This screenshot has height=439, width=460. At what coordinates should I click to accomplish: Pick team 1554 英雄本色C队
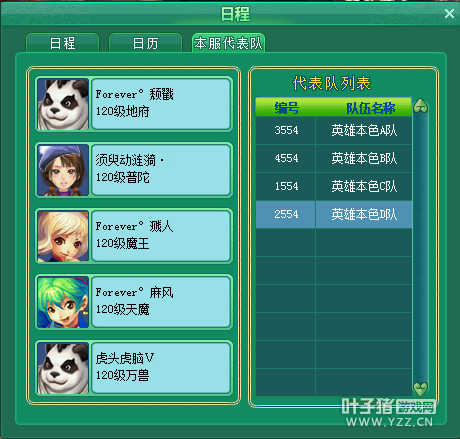pyautogui.click(x=334, y=186)
